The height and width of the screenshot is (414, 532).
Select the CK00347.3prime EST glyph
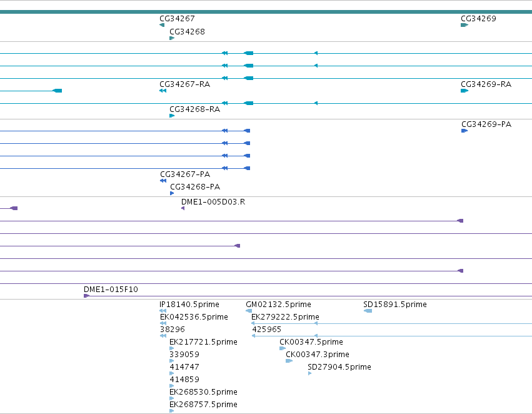click(x=289, y=361)
